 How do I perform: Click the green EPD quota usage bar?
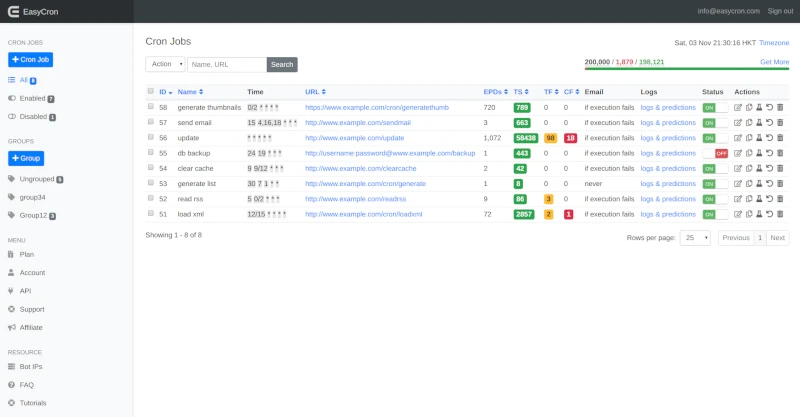[x=687, y=68]
